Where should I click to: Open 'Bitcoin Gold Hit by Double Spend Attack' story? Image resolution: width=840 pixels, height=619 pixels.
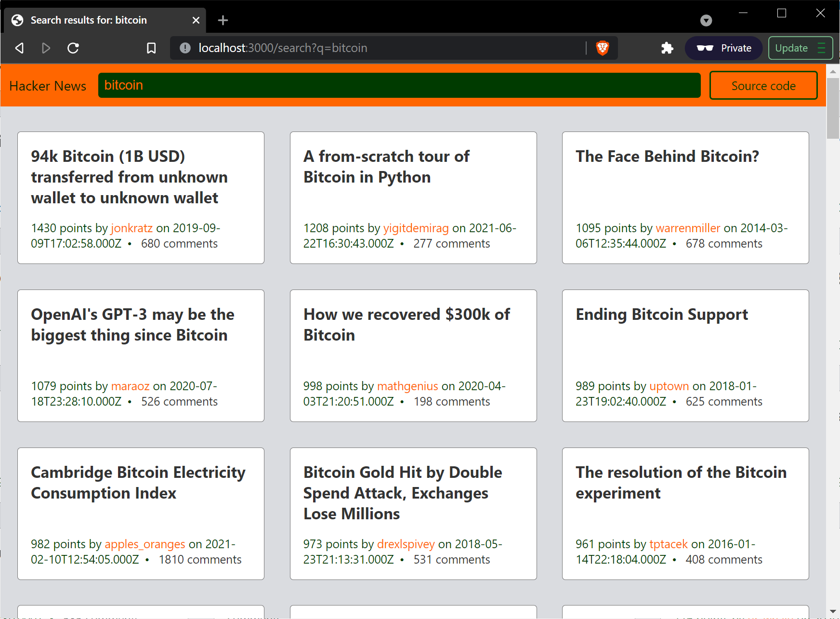403,493
